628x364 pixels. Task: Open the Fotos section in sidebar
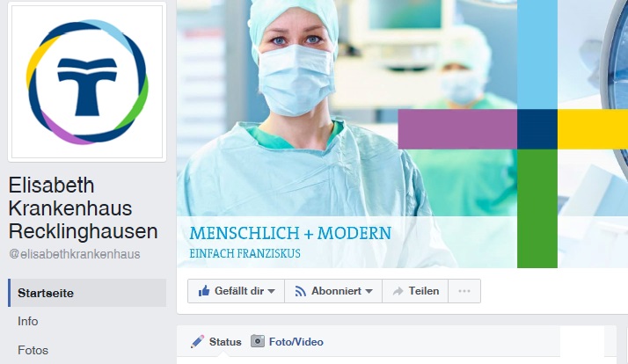point(33,350)
